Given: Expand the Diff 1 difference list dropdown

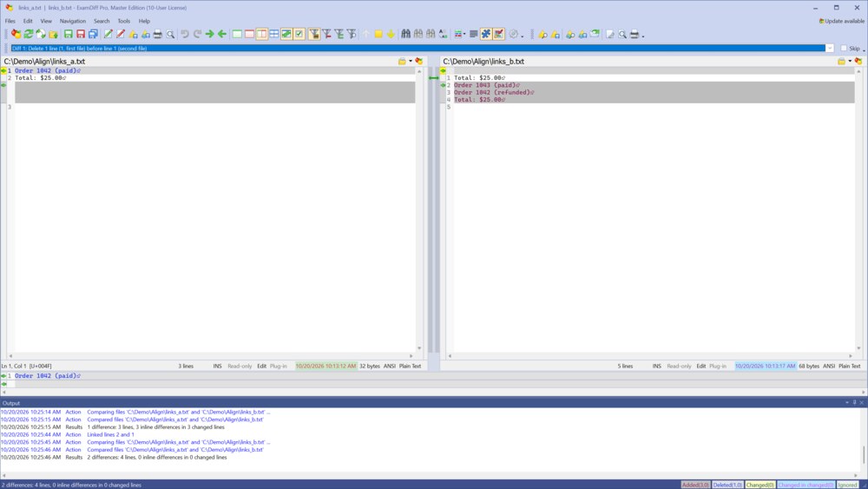Looking at the screenshot, I should (830, 48).
